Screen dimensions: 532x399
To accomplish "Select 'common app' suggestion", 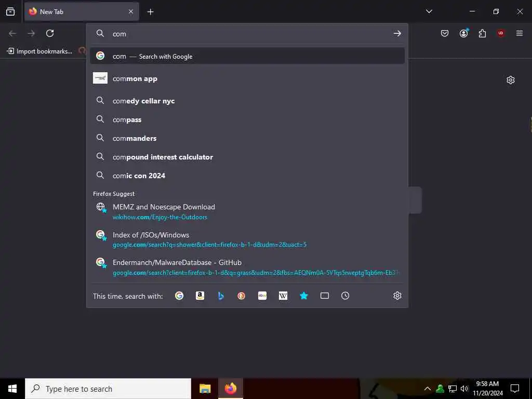I will tap(247, 78).
